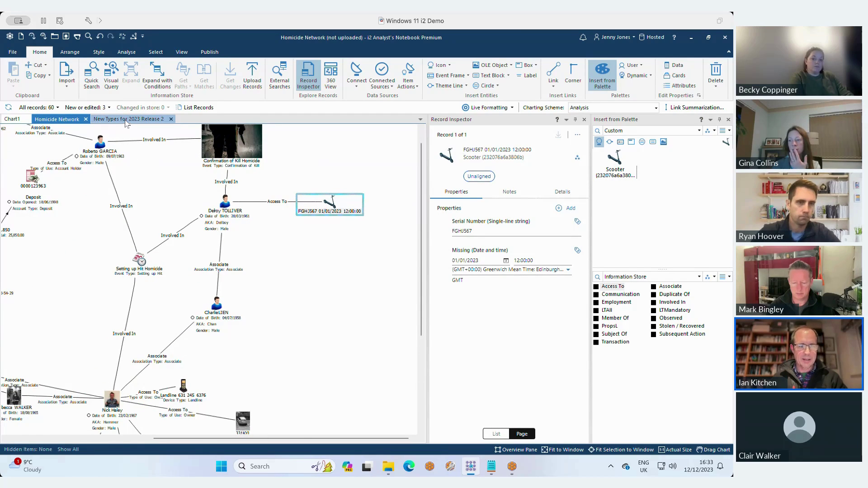Open the Jenny Jones user menu
The width and height of the screenshot is (868, 488).
click(x=614, y=38)
